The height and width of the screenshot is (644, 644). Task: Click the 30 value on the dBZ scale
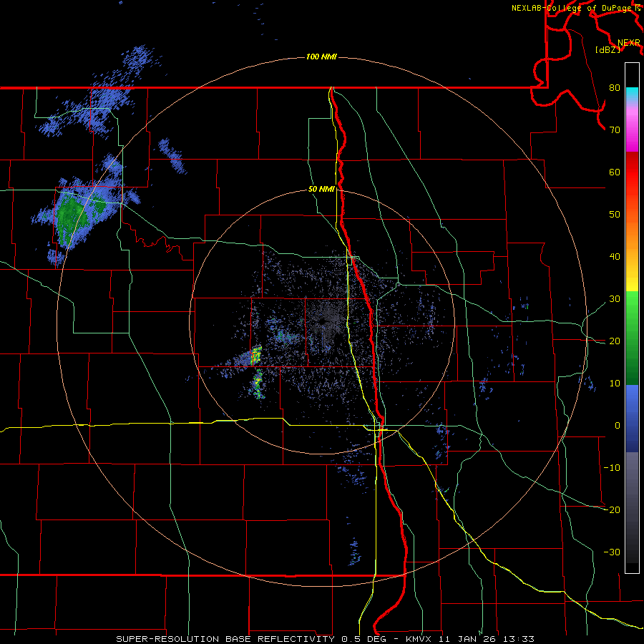point(615,299)
